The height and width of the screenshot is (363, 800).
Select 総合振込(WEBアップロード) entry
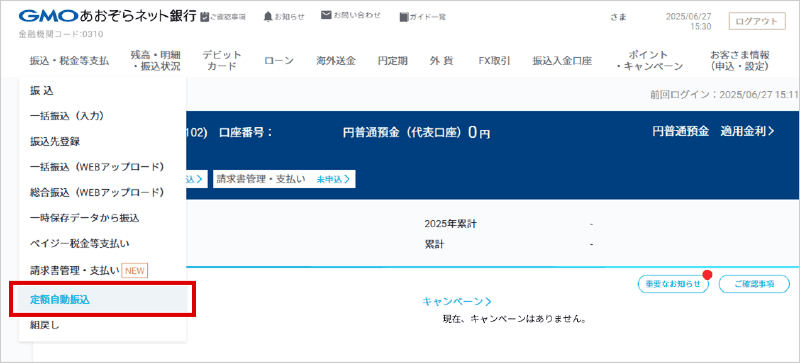(103, 192)
